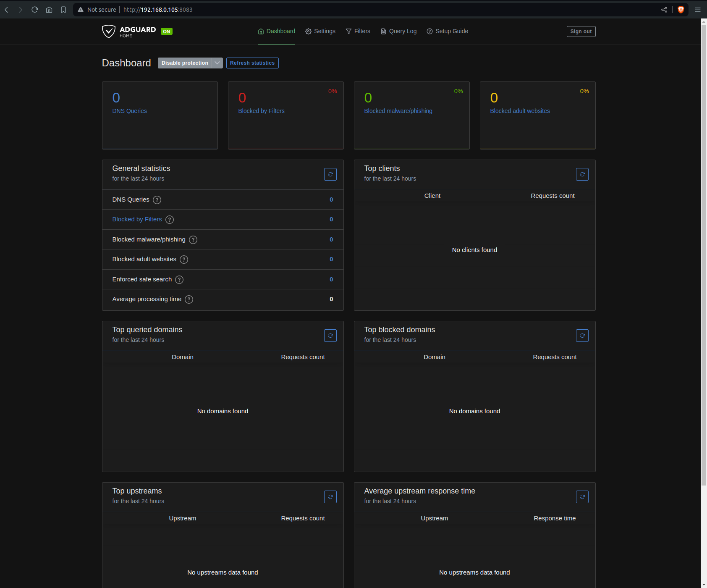
Task: Go to the Query Log tab
Action: pyautogui.click(x=398, y=31)
